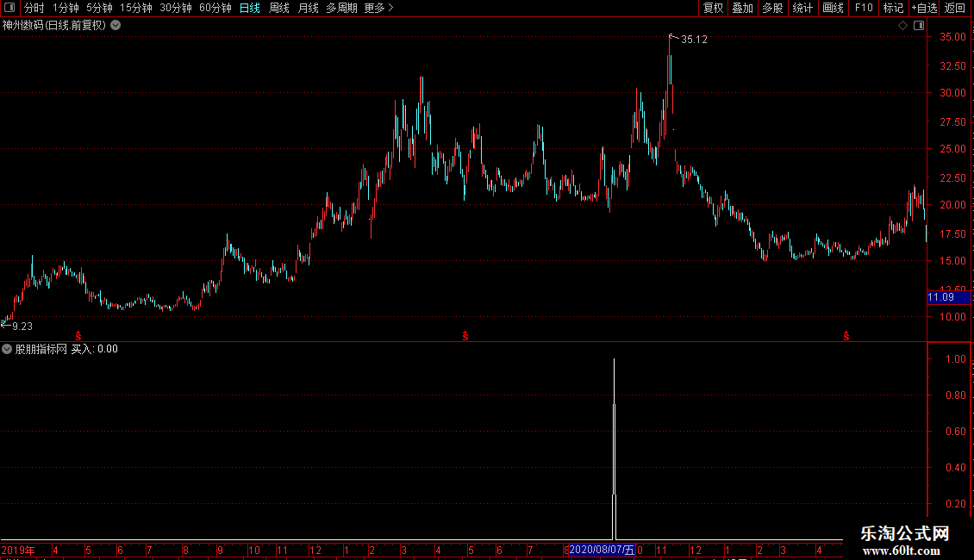Click the 标记 mark button
974x560 pixels.
pos(893,8)
